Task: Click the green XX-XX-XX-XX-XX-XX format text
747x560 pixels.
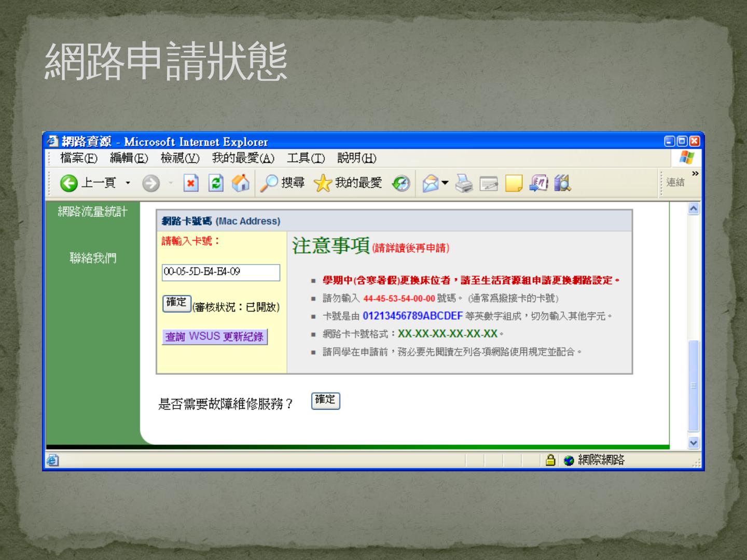Action: point(448,334)
